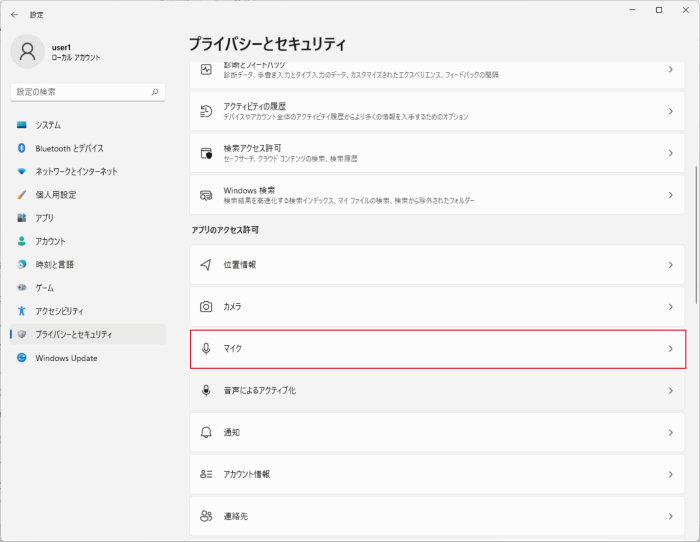Open システム in the sidebar
The width and height of the screenshot is (700, 542).
coord(88,125)
